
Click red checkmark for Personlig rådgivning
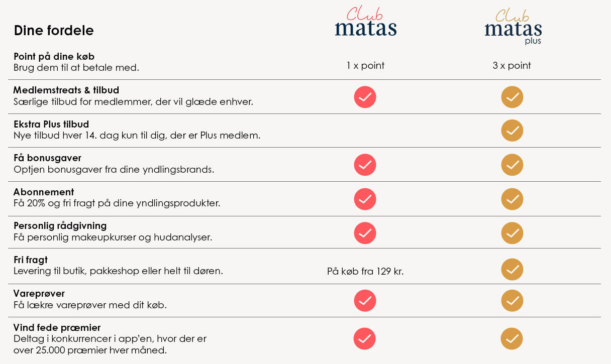[x=365, y=233]
